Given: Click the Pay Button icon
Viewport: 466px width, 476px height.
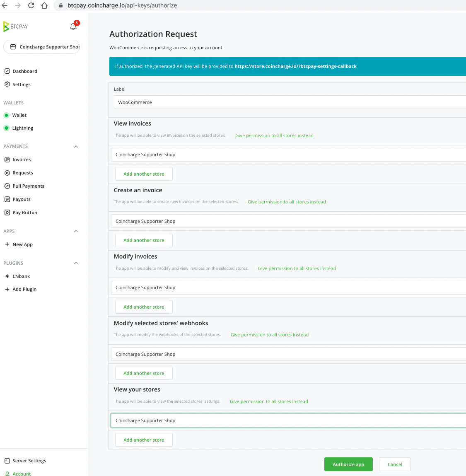Looking at the screenshot, I should [x=7, y=213].
